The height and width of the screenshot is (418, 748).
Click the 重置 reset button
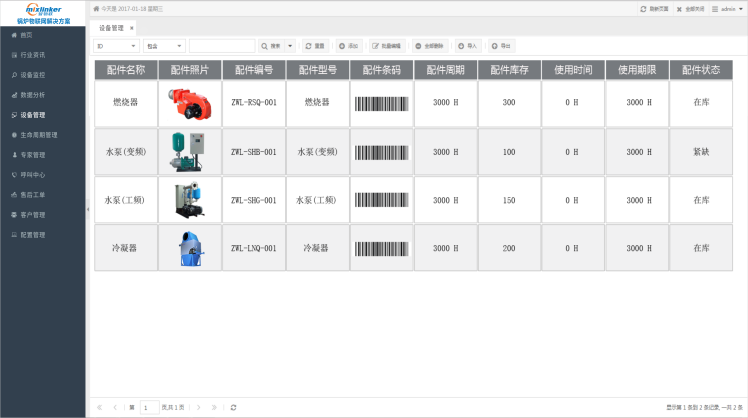click(315, 46)
